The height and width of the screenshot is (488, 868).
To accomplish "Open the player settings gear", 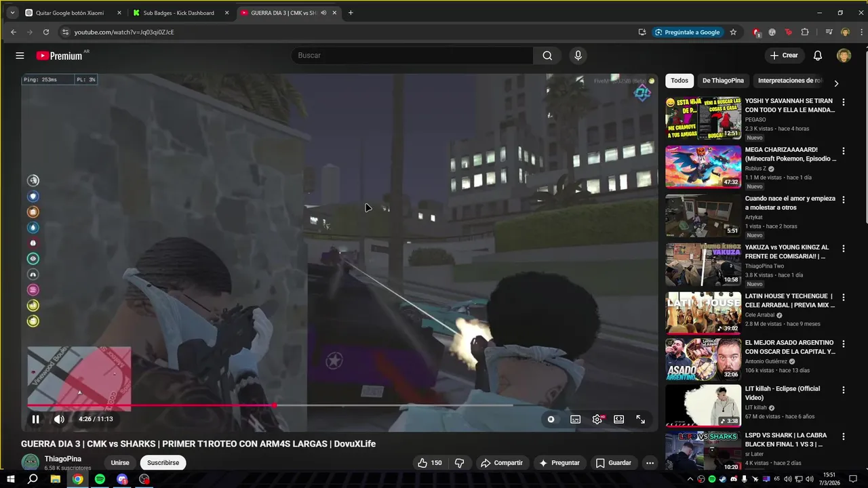I will [x=597, y=420].
